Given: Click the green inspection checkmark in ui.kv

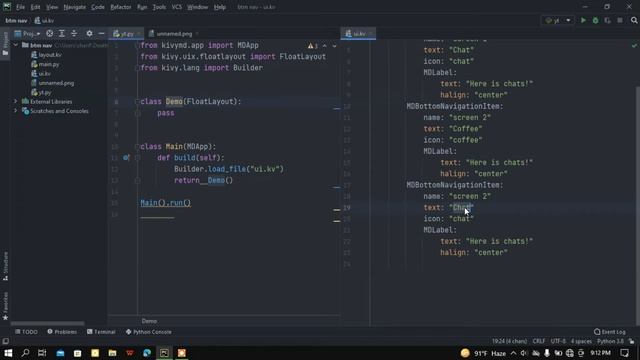Looking at the screenshot, I should point(634,46).
